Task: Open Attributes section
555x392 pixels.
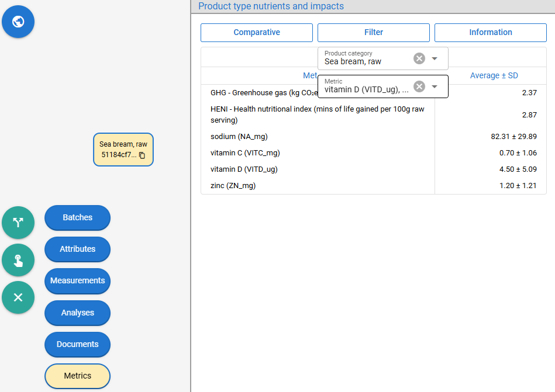Action: pyautogui.click(x=78, y=249)
